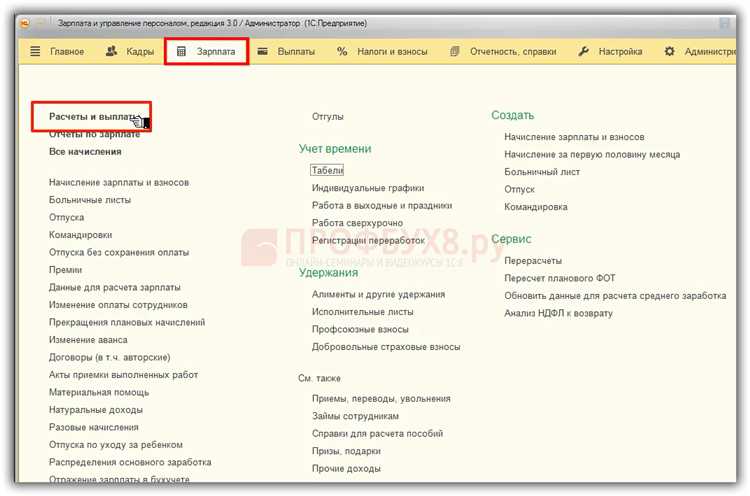Run Пересчет планового ФОТ
Viewport: 750px width, 496px height.
coord(560,278)
